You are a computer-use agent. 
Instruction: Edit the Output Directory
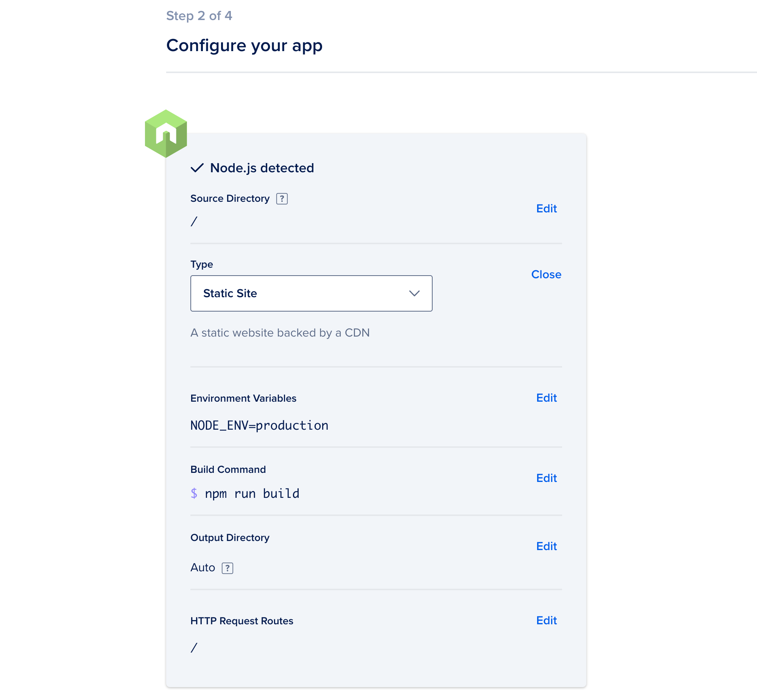(546, 546)
